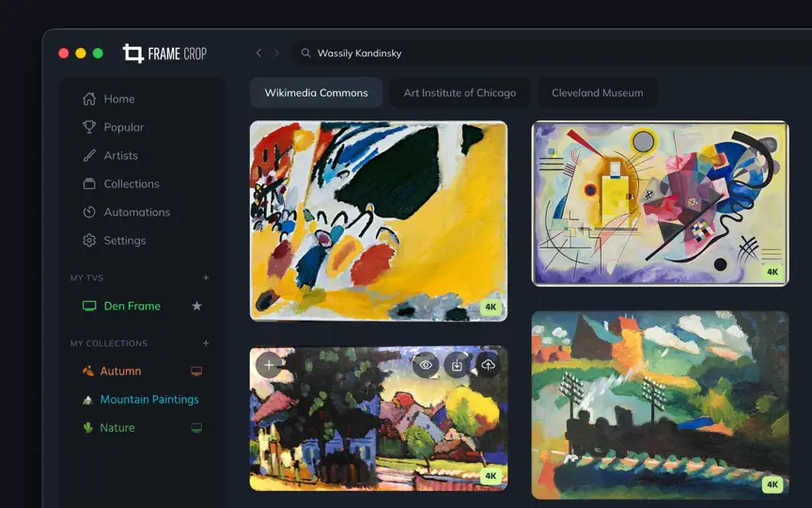Click the 4K badge on the geometric painting
The width and height of the screenshot is (812, 508).
tap(773, 272)
